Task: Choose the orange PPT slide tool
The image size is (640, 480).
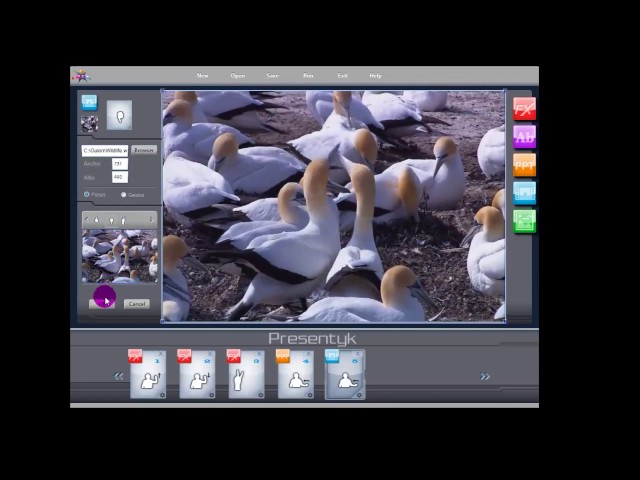Action: (524, 165)
